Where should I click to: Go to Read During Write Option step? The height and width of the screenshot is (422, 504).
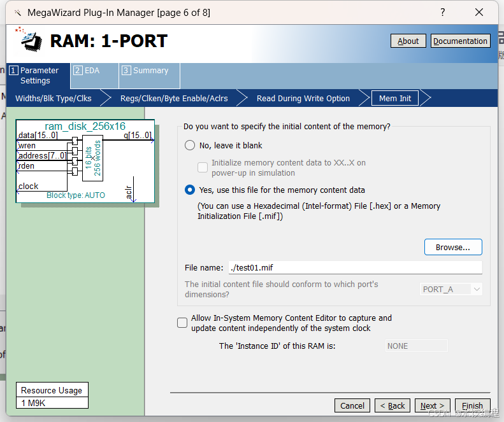tap(303, 98)
